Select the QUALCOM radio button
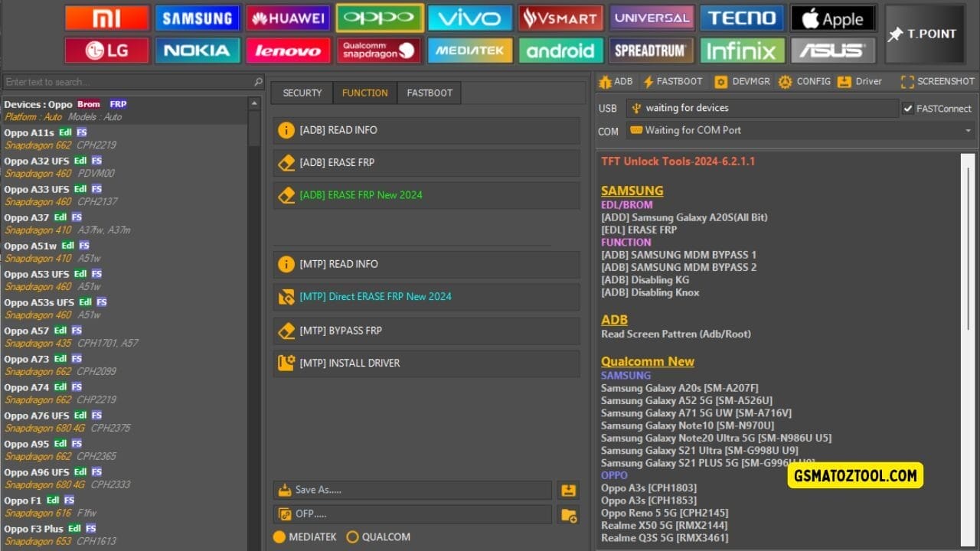Image resolution: width=980 pixels, height=551 pixels. 353,536
